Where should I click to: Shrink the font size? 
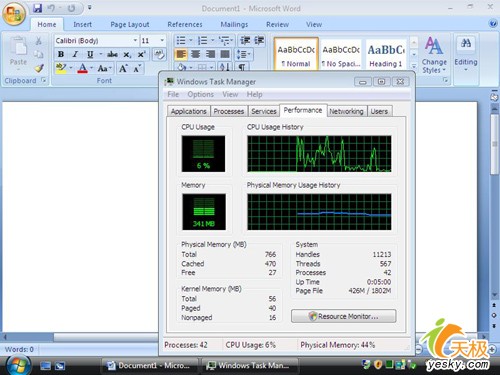137,68
